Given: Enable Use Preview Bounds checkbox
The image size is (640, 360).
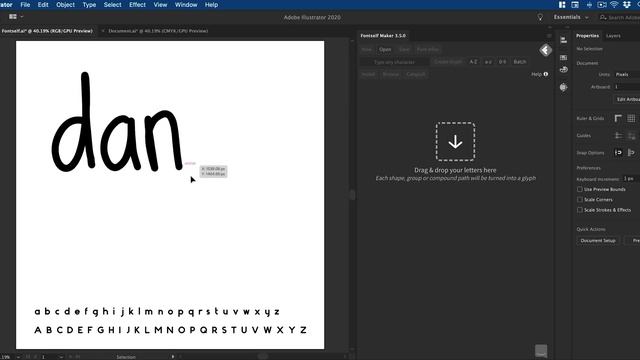Looking at the screenshot, I should click(580, 189).
